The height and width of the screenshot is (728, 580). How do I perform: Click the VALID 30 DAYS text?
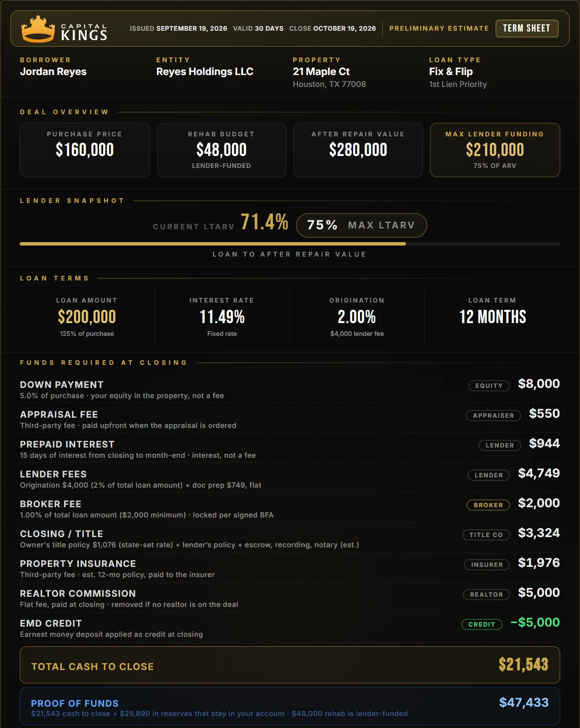click(x=258, y=29)
